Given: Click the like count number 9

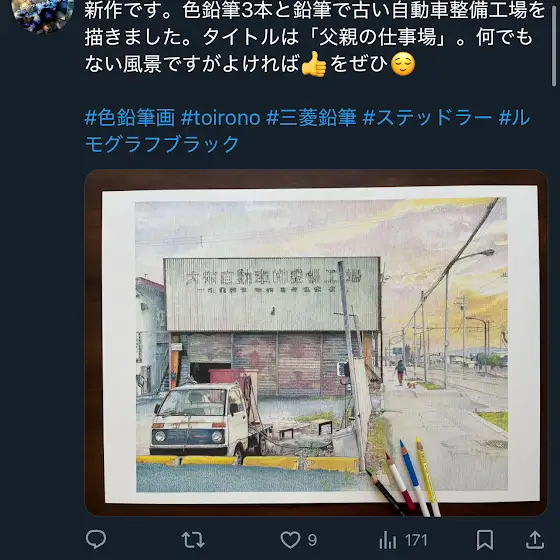Looking at the screenshot, I should (x=312, y=540).
